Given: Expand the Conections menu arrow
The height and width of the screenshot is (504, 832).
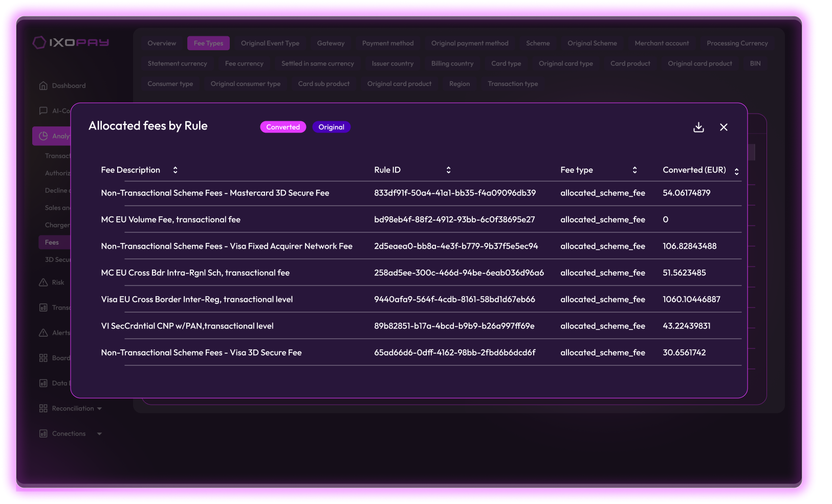Looking at the screenshot, I should click(x=99, y=433).
